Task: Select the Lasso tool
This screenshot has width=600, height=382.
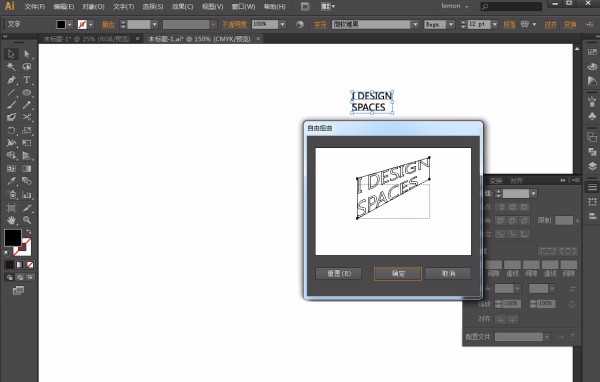Action: [27, 67]
